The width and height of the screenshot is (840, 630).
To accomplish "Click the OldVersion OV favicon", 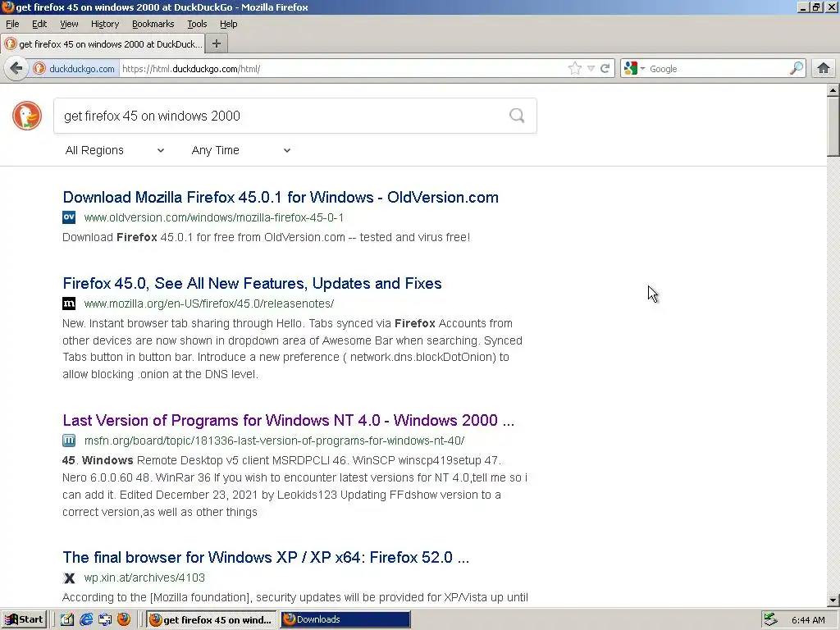I will (x=69, y=217).
